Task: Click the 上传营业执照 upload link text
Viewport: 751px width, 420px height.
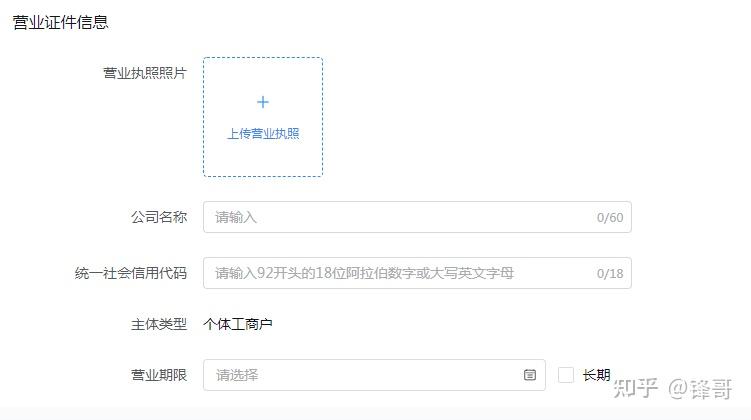Action: (263, 134)
